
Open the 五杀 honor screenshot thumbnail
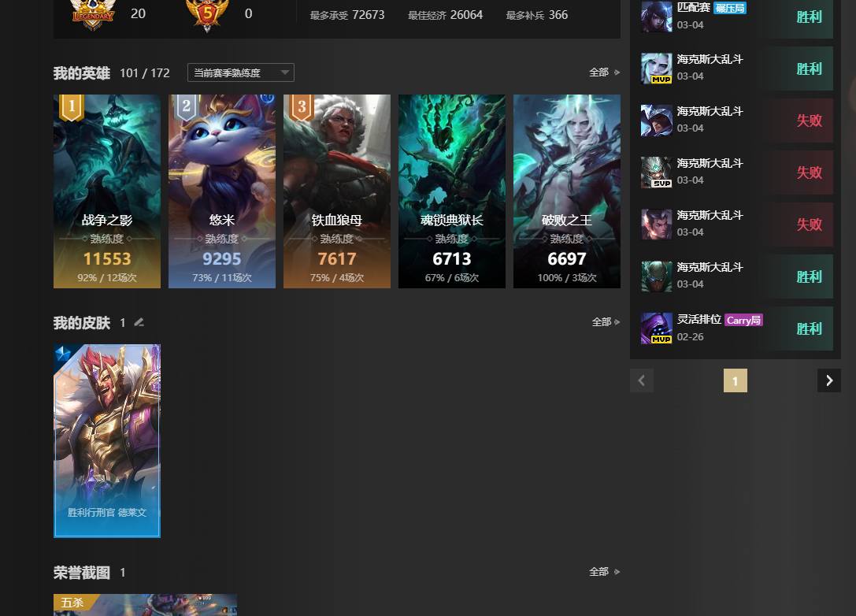click(x=145, y=605)
